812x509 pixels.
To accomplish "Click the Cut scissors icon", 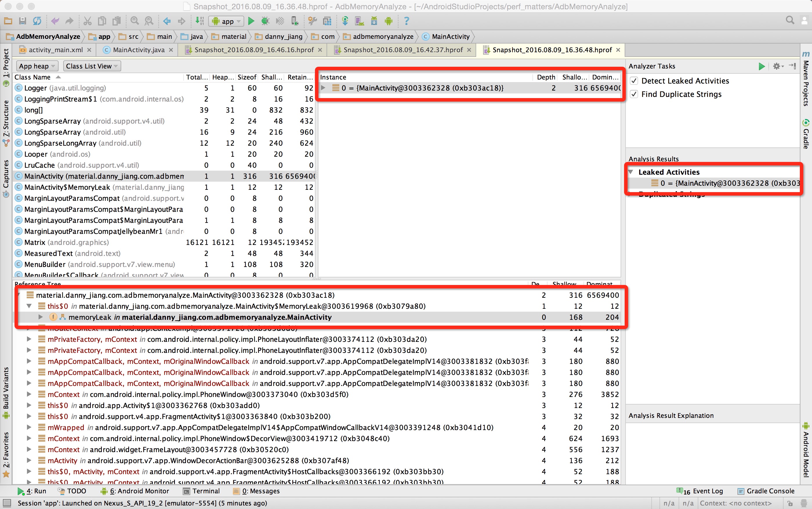I will pyautogui.click(x=88, y=21).
